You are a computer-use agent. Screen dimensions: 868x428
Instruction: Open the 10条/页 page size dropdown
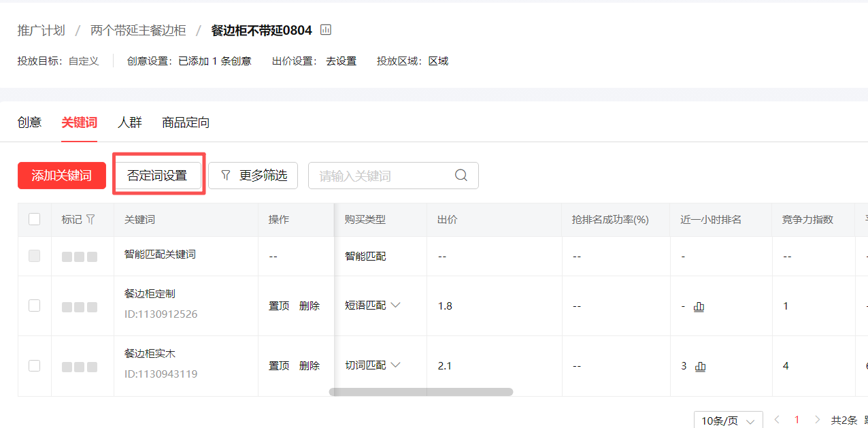728,420
